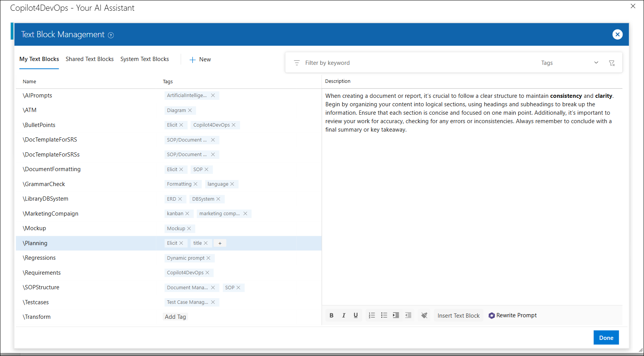Remove DBSystem tag from LibraryDBSystem row
644x356 pixels.
[218, 199]
